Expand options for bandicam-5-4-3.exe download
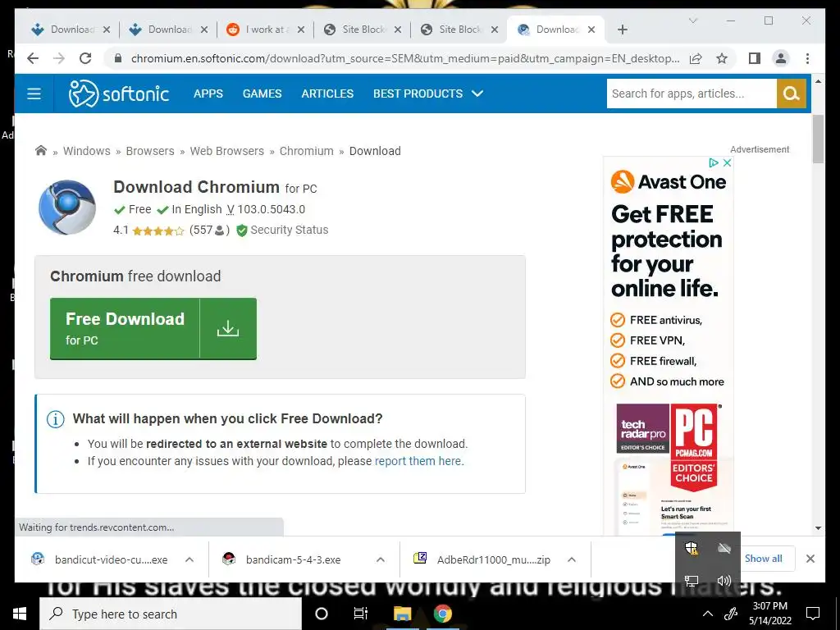This screenshot has height=630, width=840. tap(381, 559)
